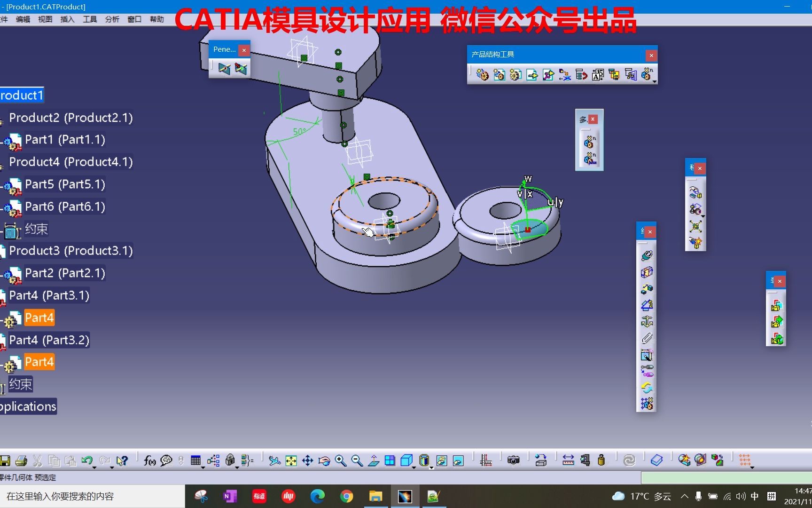Click the Existing Component With Positioning icon
Image resolution: width=812 pixels, height=508 pixels.
[548, 75]
